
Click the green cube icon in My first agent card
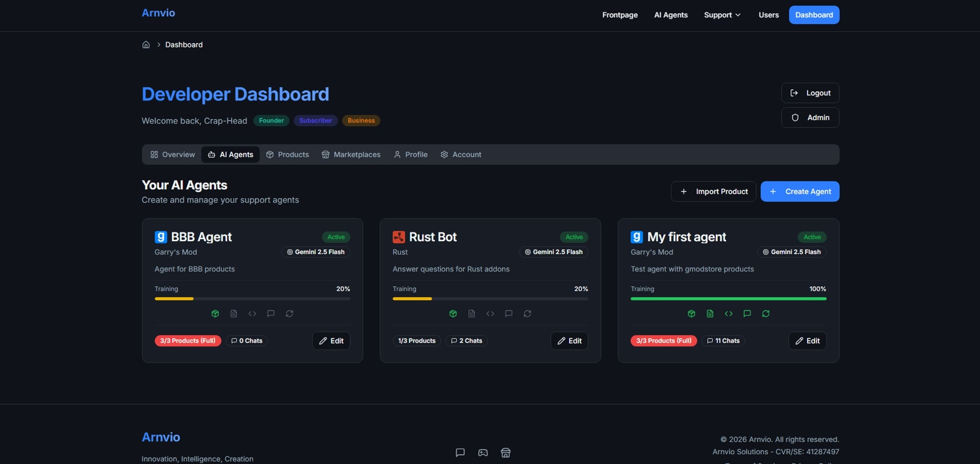click(691, 313)
